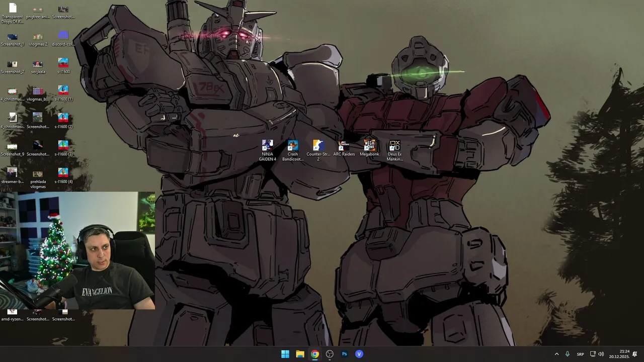644x362 pixels.
Task: Open the network status tray icon
Action: (593, 354)
